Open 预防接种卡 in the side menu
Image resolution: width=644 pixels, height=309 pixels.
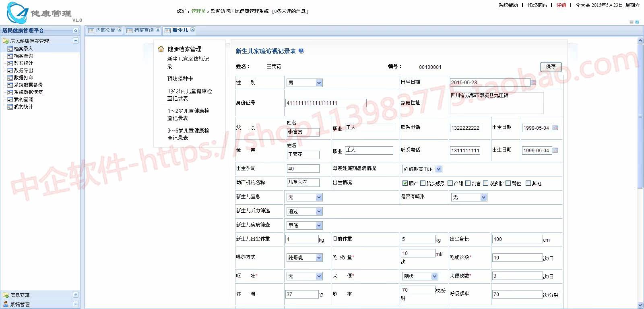(180, 79)
